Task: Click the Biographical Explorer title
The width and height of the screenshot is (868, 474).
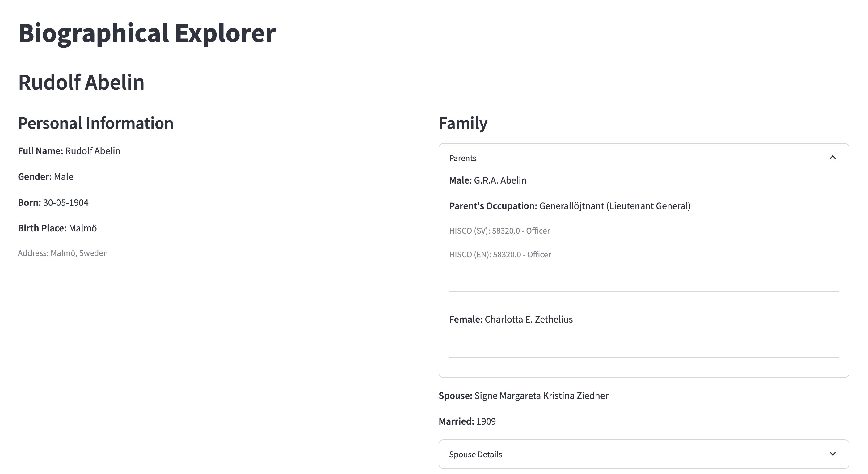Action: [147, 33]
